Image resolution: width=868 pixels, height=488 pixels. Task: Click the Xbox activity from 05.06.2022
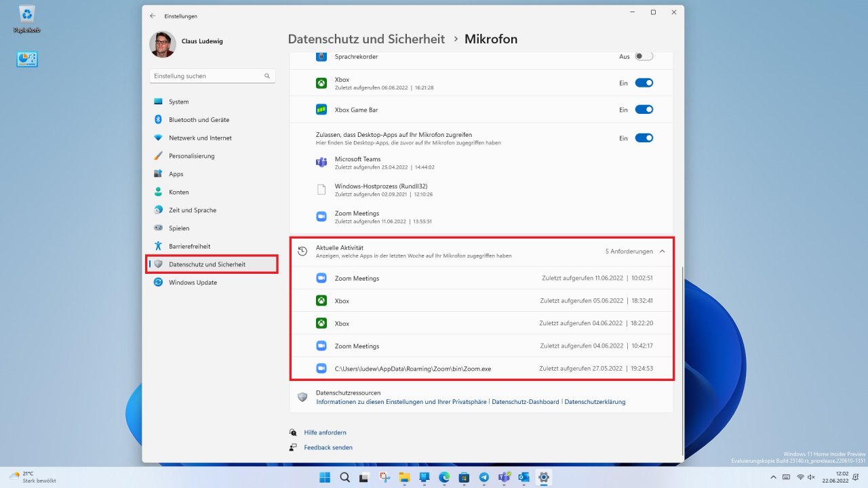point(482,301)
